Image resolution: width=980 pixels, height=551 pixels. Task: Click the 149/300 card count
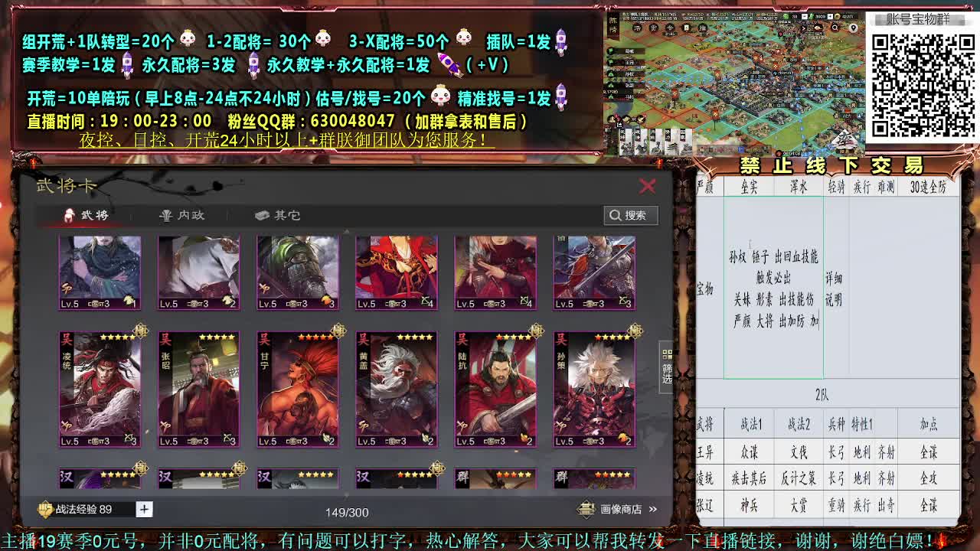tap(347, 512)
